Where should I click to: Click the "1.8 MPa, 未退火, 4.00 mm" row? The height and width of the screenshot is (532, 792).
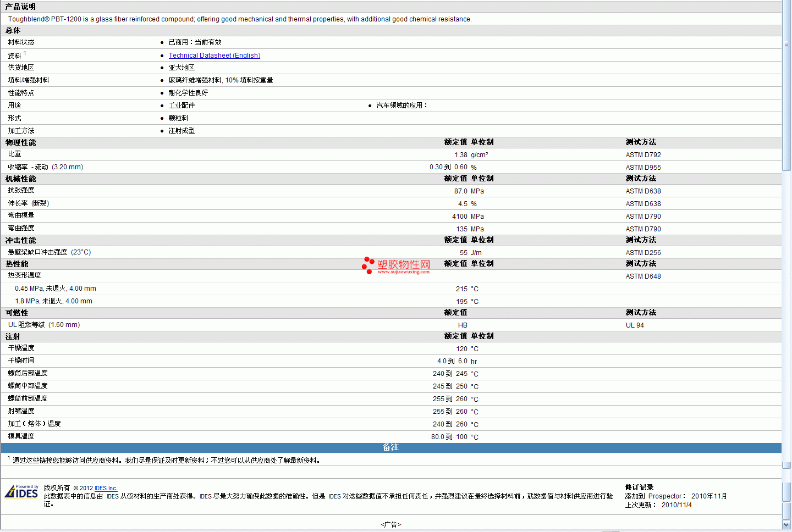[391, 301]
